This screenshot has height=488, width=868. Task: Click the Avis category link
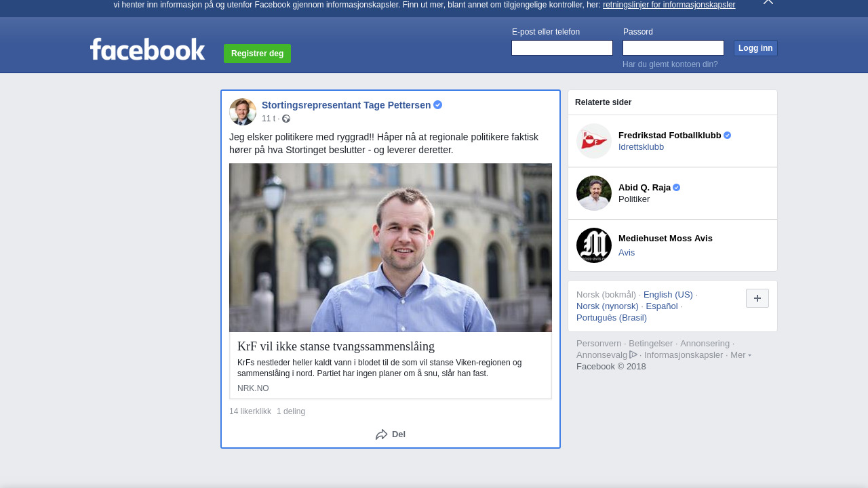pyautogui.click(x=627, y=253)
